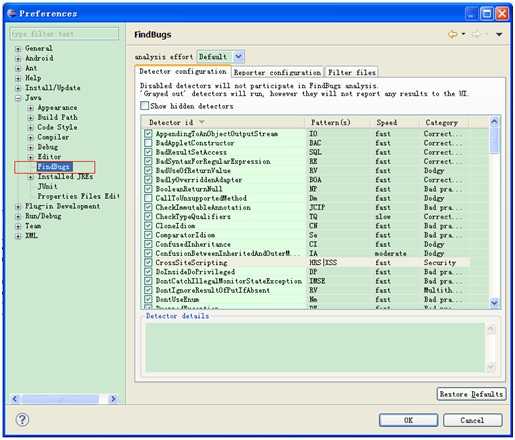Expand the Build Path node
Image resolution: width=515 pixels, height=440 pixels.
coord(30,118)
